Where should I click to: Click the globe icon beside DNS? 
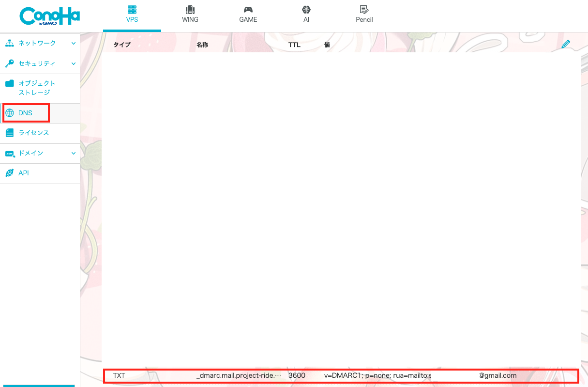10,113
